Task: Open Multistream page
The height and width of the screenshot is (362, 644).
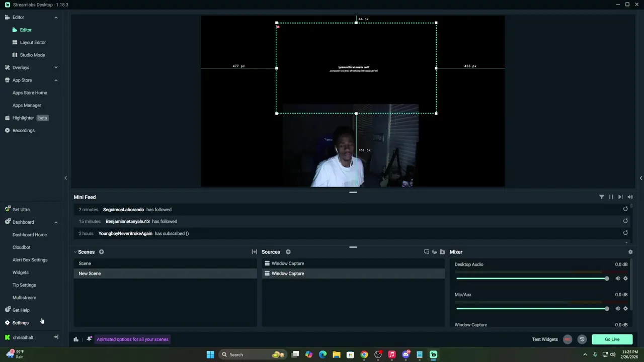Action: (24, 298)
